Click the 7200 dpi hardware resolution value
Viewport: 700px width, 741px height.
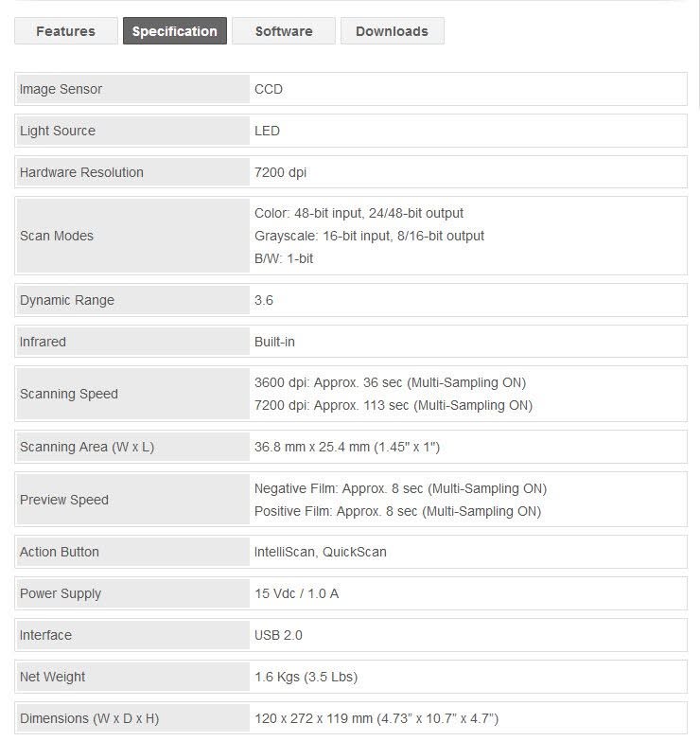click(281, 172)
